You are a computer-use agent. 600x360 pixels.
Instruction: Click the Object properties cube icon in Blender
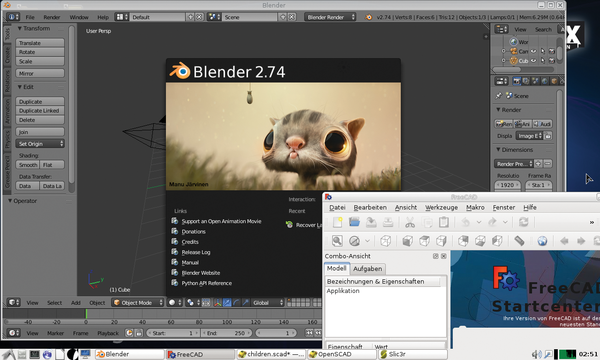pos(554,81)
